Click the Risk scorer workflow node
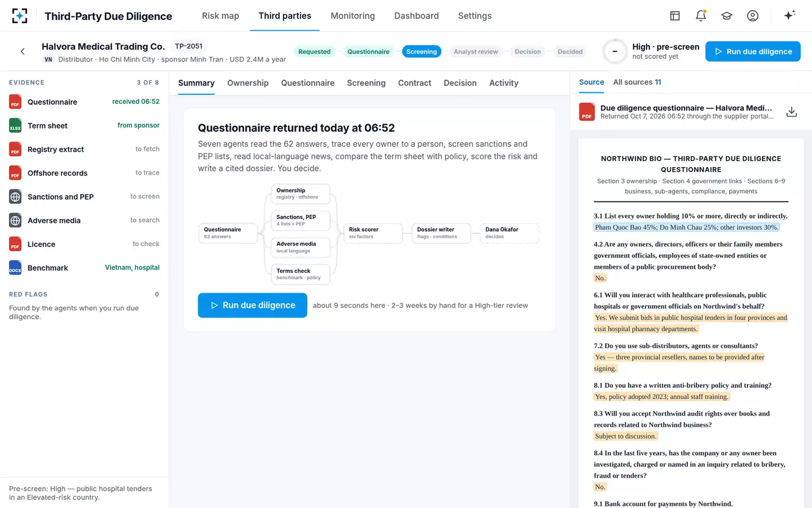Image resolution: width=812 pixels, height=508 pixels. click(373, 233)
